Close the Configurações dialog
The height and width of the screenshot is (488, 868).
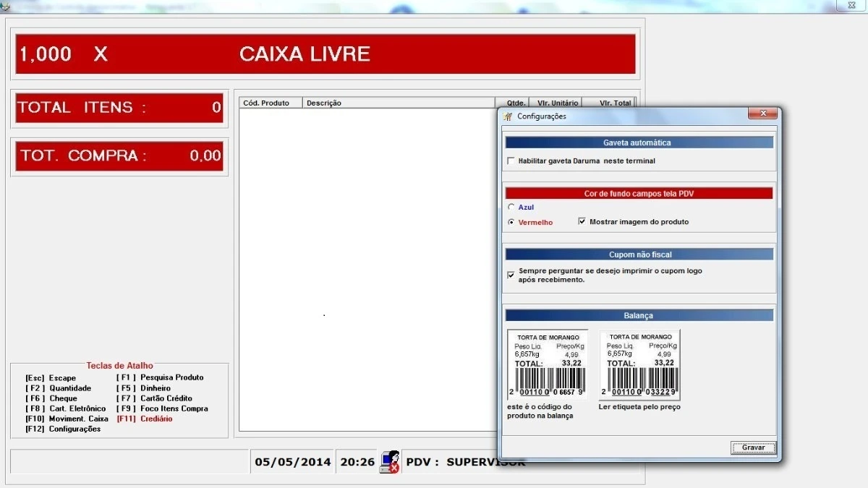(x=762, y=114)
